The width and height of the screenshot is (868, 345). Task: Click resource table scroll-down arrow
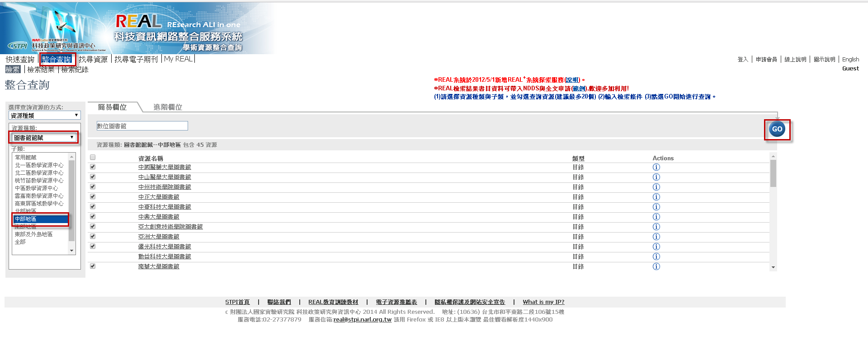pos(773,267)
